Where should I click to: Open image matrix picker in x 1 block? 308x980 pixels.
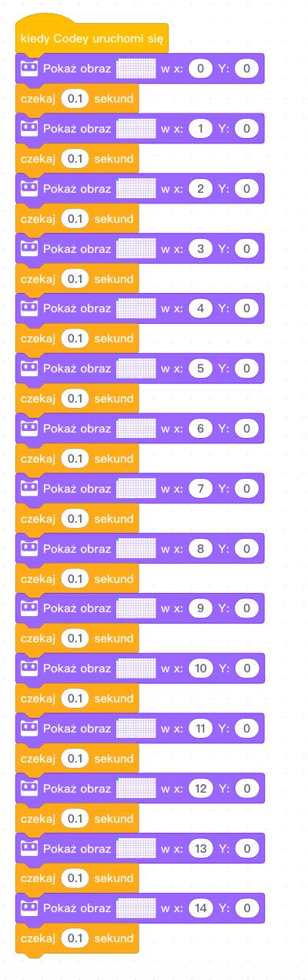coord(136,129)
